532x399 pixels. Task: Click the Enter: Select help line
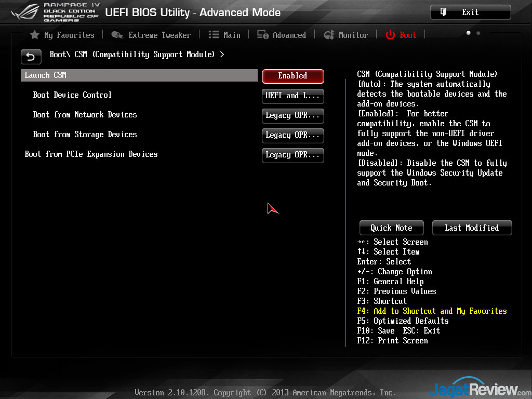[x=384, y=262]
